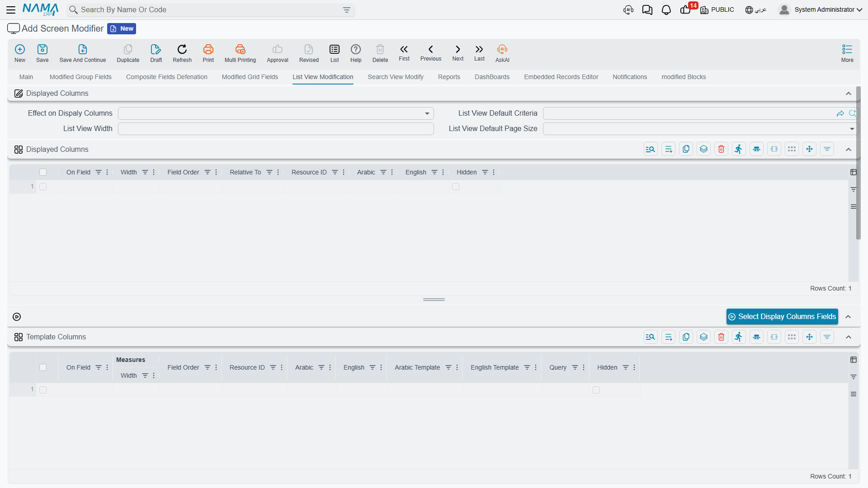Switch to Modified Grid Fields tab
868x488 pixels.
point(250,77)
